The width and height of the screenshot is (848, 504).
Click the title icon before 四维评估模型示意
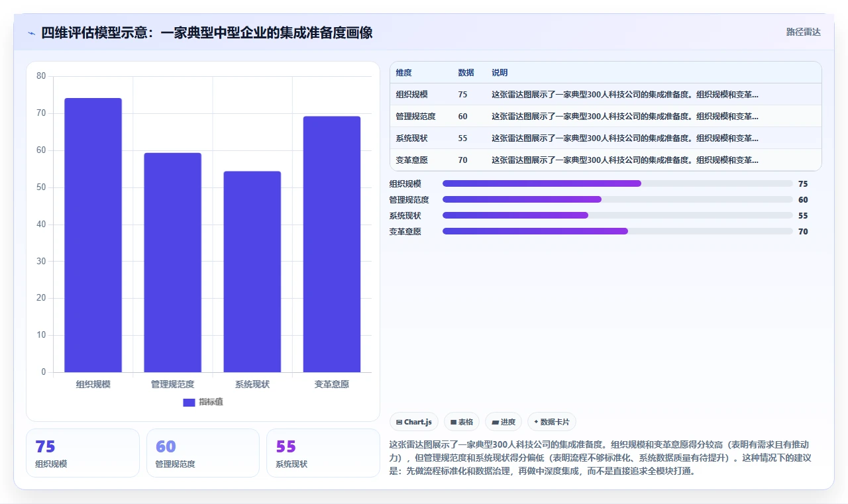point(31,32)
